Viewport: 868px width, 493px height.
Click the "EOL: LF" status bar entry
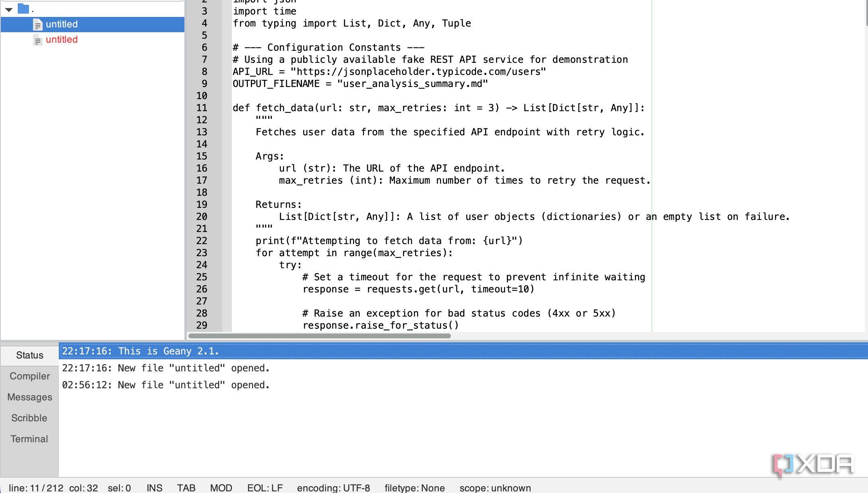point(265,488)
